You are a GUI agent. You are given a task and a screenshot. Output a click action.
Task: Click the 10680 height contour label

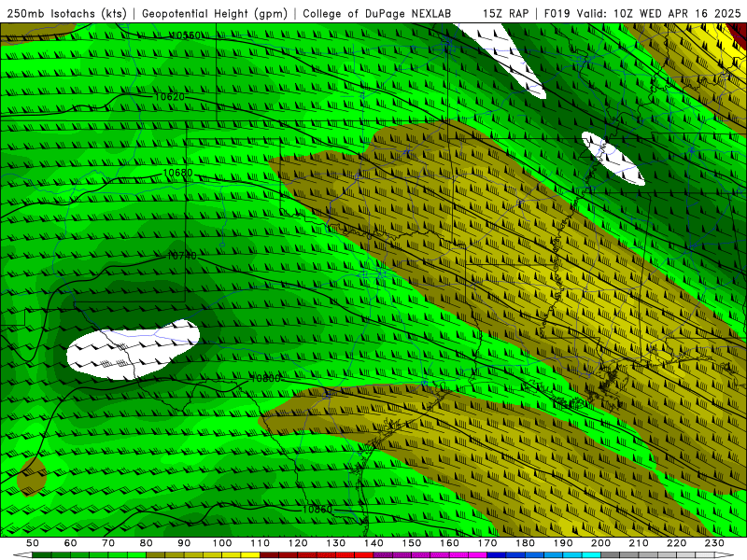(x=177, y=173)
